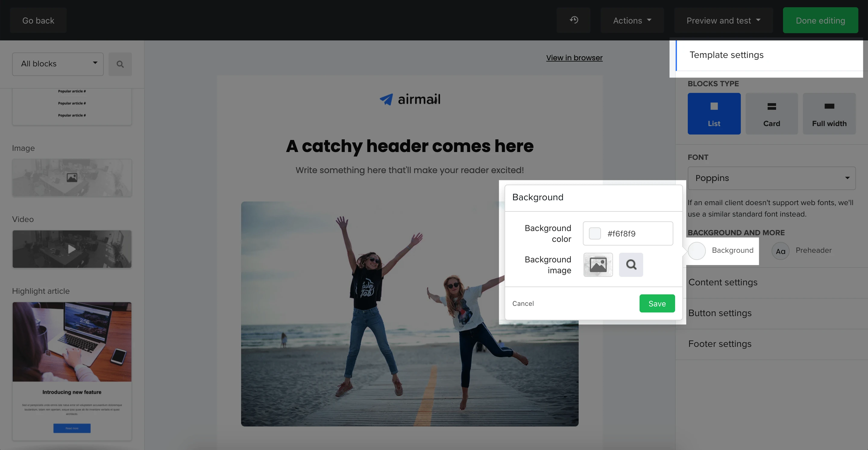Select the Image block placeholder
The width and height of the screenshot is (868, 450).
(x=72, y=178)
